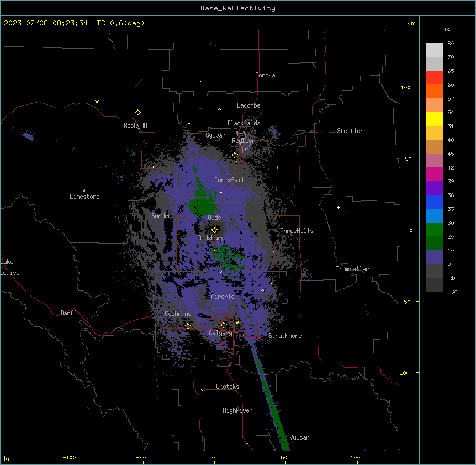Click the Lacombe city label
The width and height of the screenshot is (476, 465).
248,105
